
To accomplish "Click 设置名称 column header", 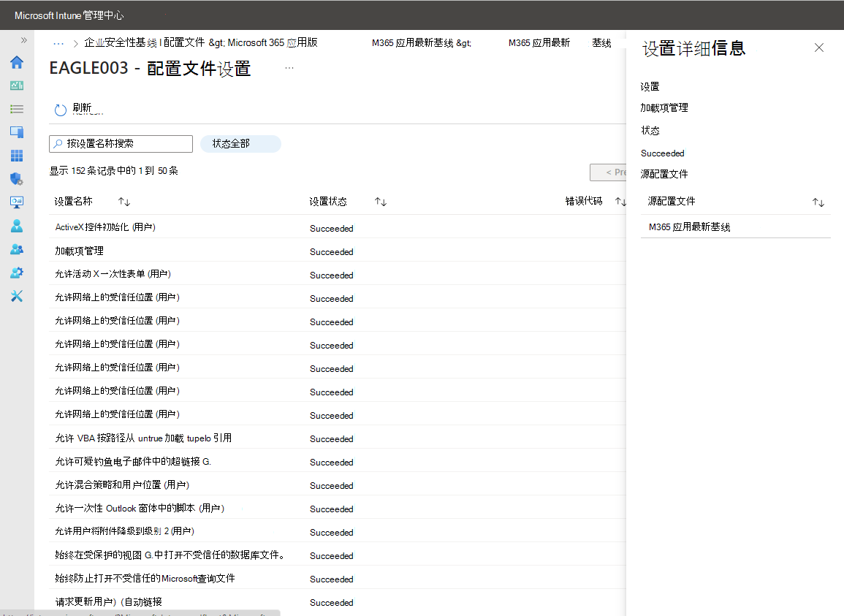I will tap(73, 202).
